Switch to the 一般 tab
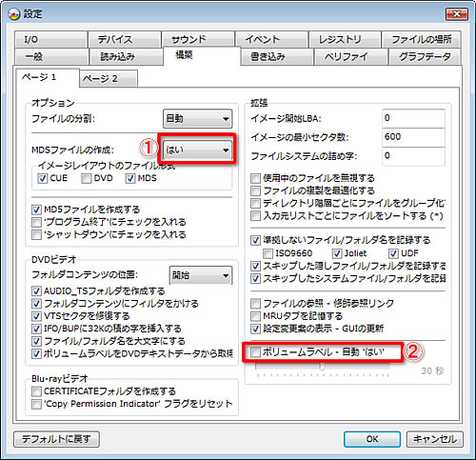This screenshot has height=460, width=476. [51, 57]
